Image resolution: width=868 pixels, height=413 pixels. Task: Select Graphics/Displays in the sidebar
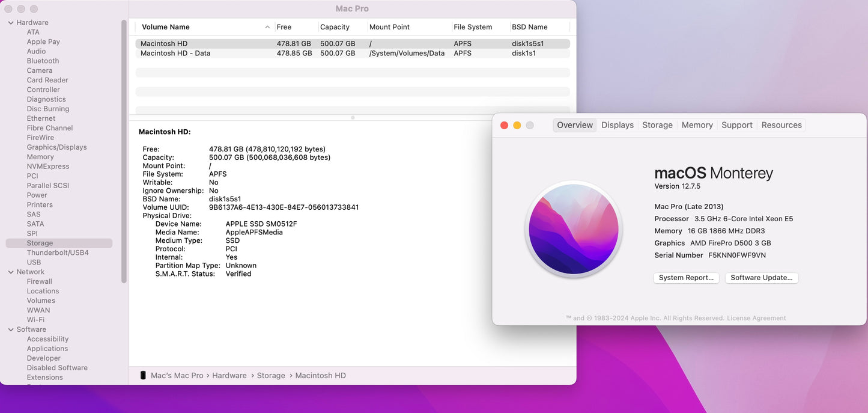[56, 147]
